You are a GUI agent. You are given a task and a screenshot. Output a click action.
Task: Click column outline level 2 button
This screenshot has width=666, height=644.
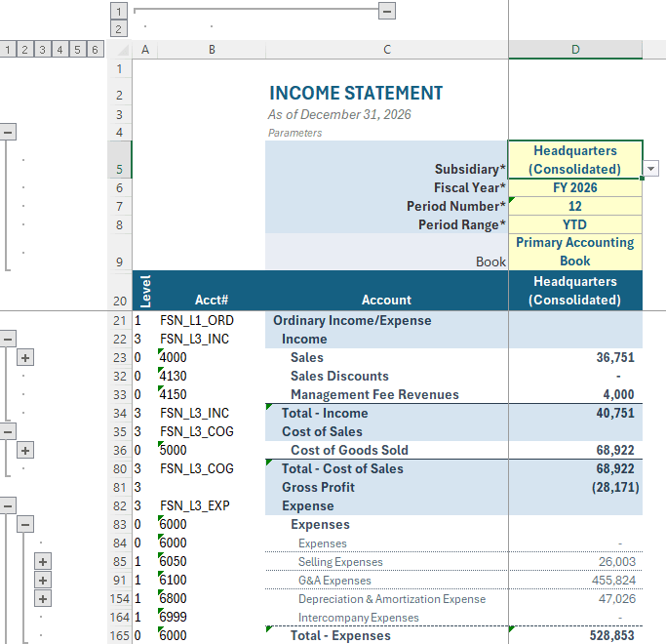pyautogui.click(x=119, y=29)
